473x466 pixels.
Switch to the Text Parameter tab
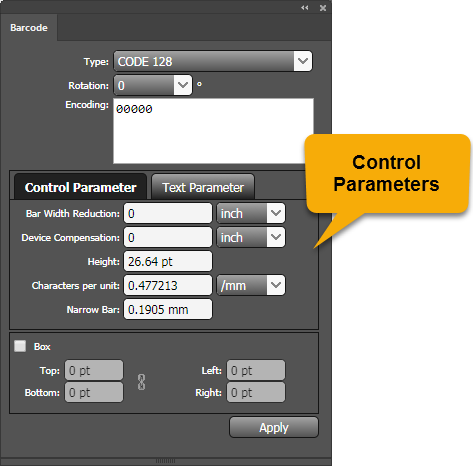[x=203, y=187]
